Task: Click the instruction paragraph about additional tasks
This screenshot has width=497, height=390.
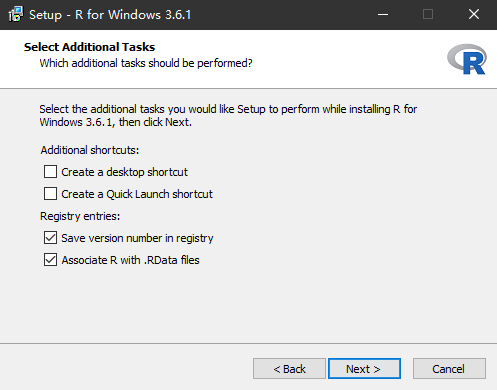Action: pyautogui.click(x=228, y=116)
